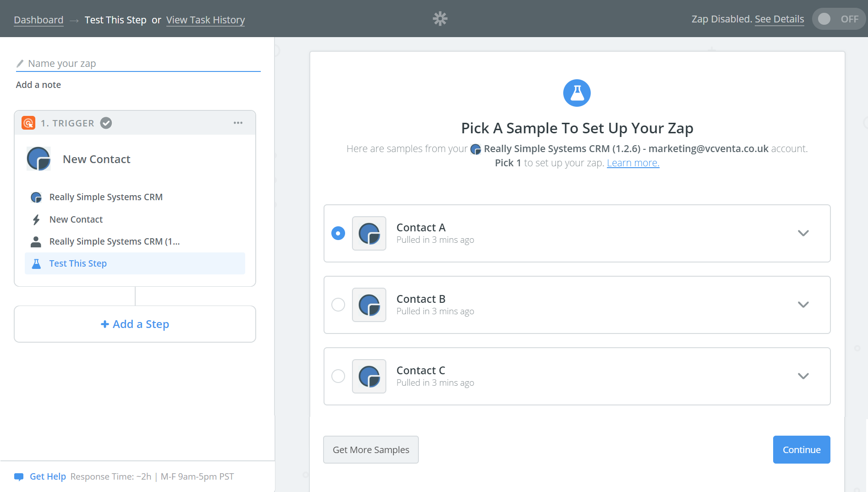The image size is (868, 492).
Task: Open the Really Simple Systems CRM (1... account step
Action: [x=135, y=241]
